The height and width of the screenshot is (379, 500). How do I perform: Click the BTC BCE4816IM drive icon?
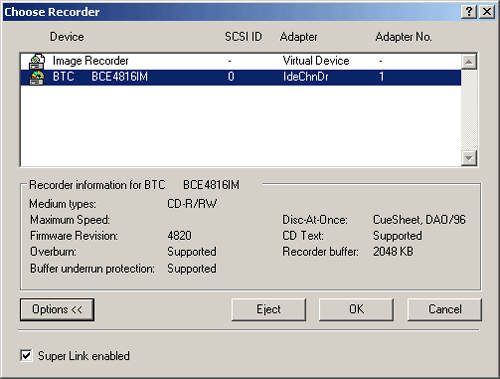coord(37,77)
